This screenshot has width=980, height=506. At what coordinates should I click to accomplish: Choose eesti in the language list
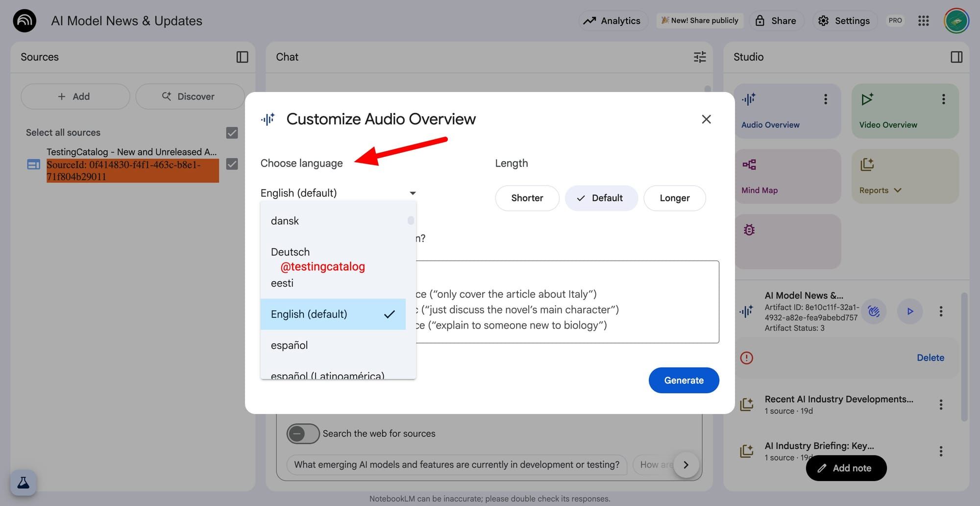point(333,283)
